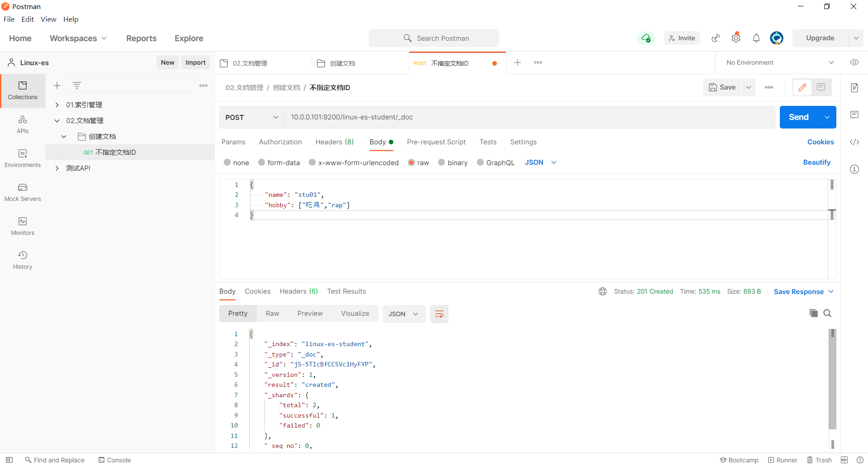Image resolution: width=868 pixels, height=466 pixels.
Task: Select the binary body option
Action: pyautogui.click(x=442, y=162)
